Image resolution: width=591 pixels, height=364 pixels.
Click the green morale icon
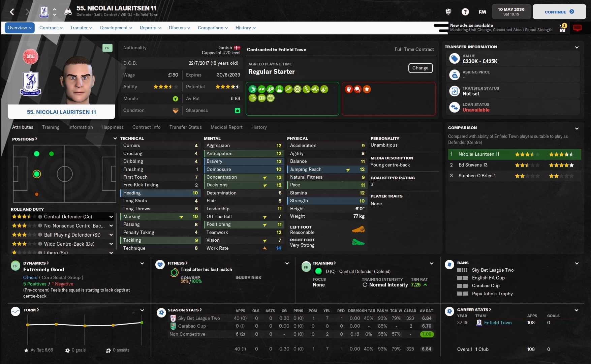click(x=175, y=99)
